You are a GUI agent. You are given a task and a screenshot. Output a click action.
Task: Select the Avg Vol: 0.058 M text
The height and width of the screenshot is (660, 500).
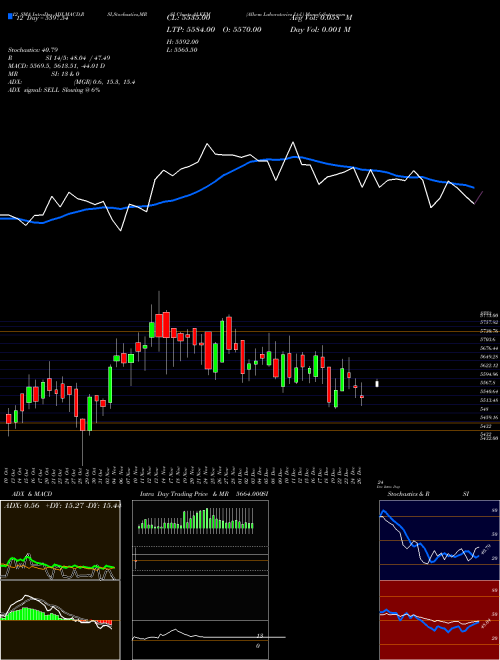pos(321,18)
